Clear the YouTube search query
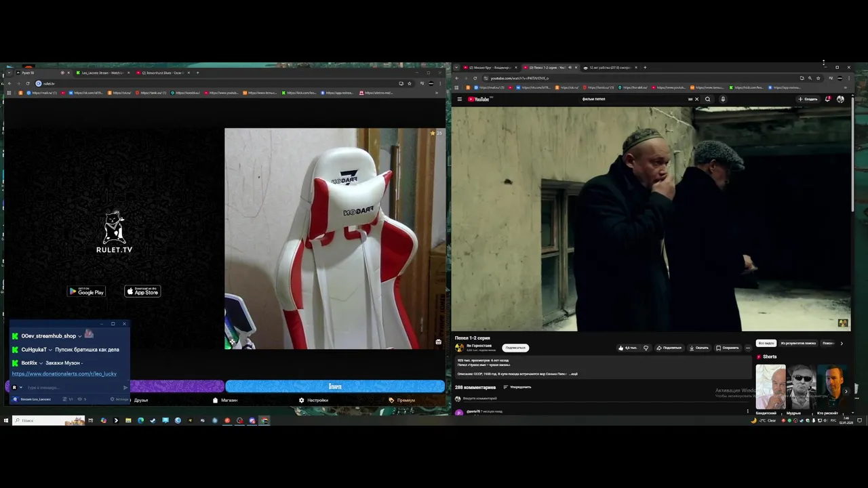Screen dimensions: 868x488 click(x=696, y=99)
